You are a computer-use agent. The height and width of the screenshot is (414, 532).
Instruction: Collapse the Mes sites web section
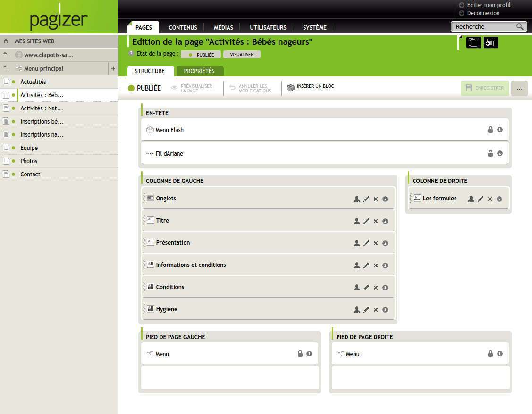(6, 41)
